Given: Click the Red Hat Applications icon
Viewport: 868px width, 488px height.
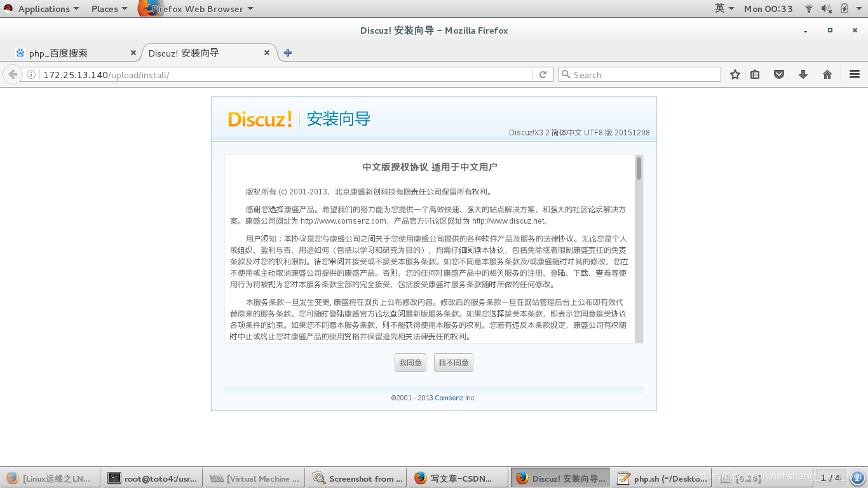Looking at the screenshot, I should pos(8,9).
